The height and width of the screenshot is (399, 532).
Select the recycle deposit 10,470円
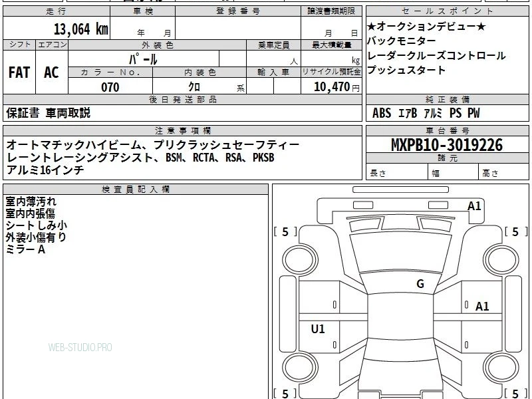coord(336,87)
